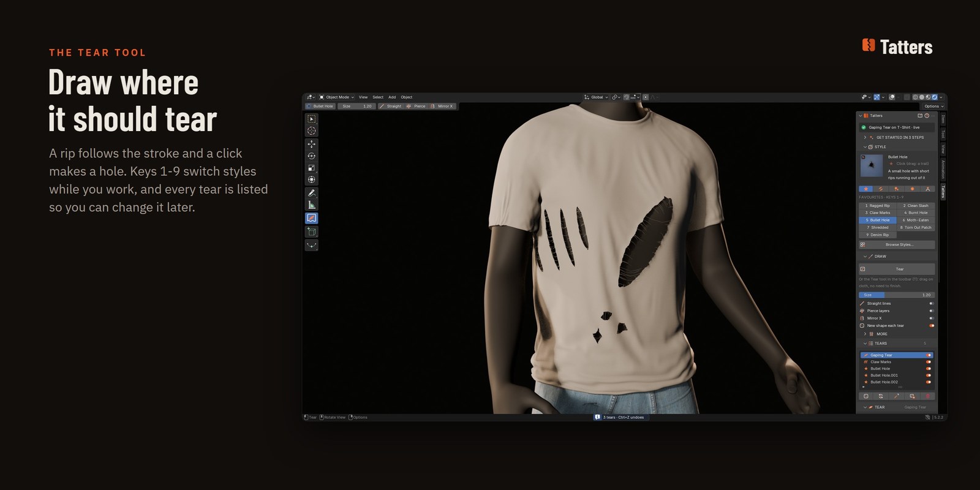Choose the Ragged Rip style
This screenshot has height=490, width=980.
pyautogui.click(x=878, y=206)
